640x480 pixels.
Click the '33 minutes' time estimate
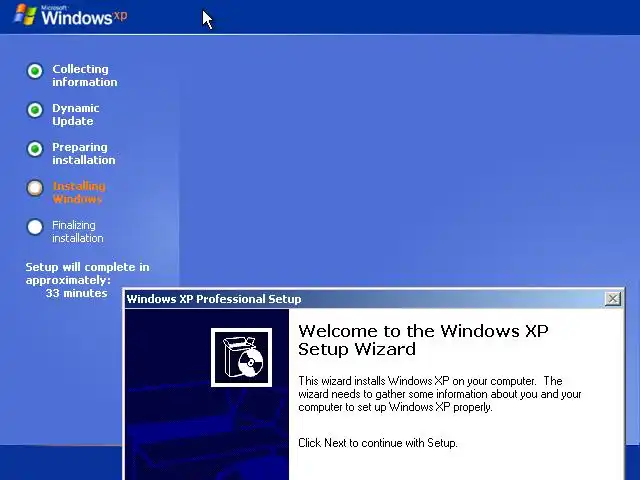pyautogui.click(x=76, y=293)
